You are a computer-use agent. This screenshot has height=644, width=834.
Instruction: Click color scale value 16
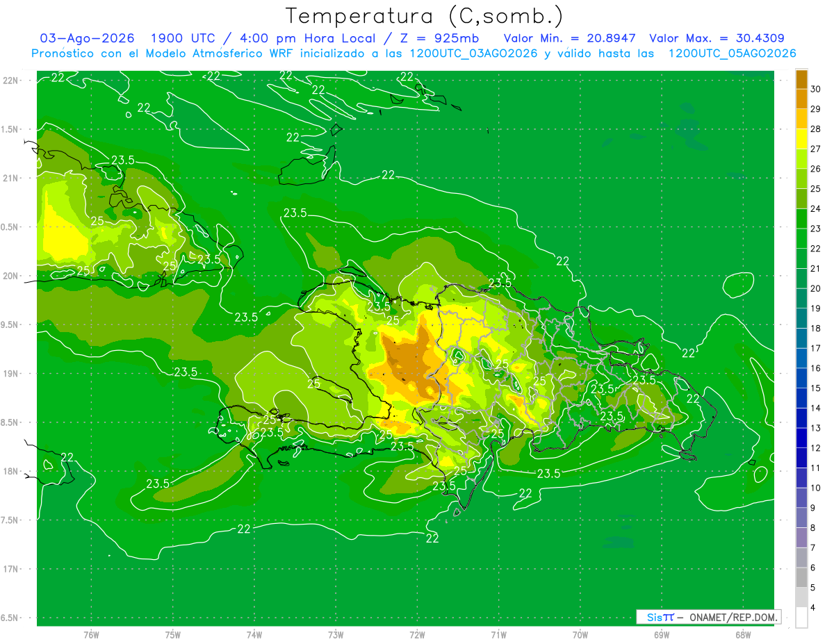(816, 368)
